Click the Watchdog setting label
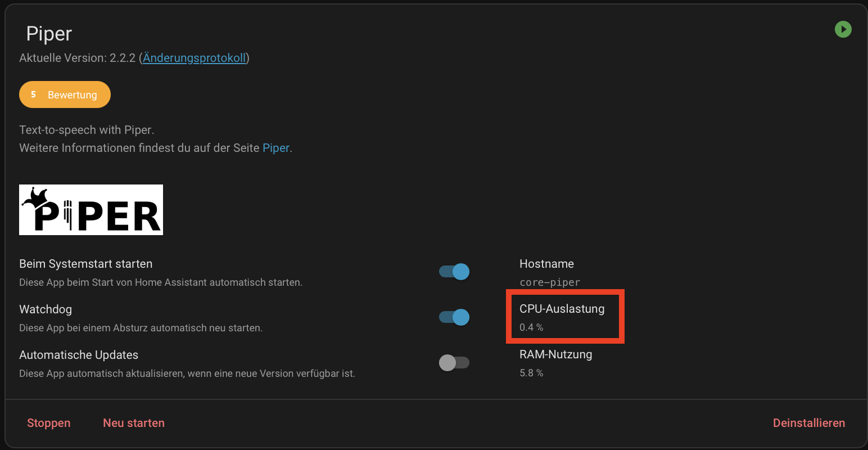Image resolution: width=868 pixels, height=450 pixels. point(46,309)
